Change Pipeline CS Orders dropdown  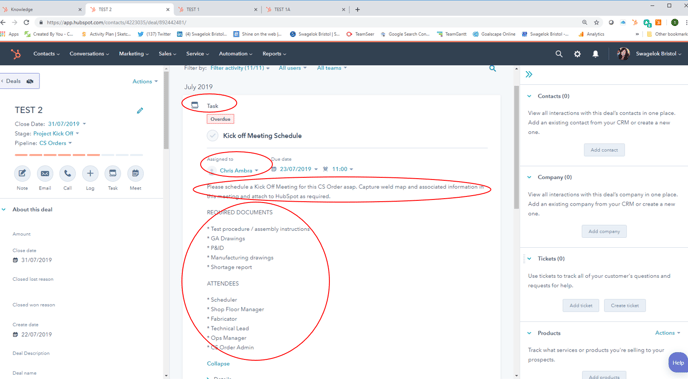pyautogui.click(x=56, y=143)
